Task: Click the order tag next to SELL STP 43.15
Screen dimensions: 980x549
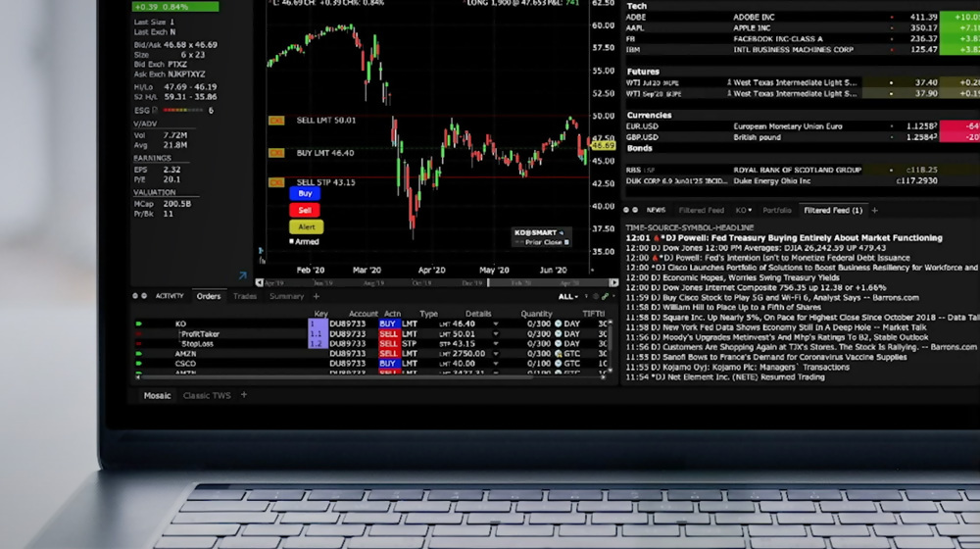Action: pyautogui.click(x=276, y=182)
